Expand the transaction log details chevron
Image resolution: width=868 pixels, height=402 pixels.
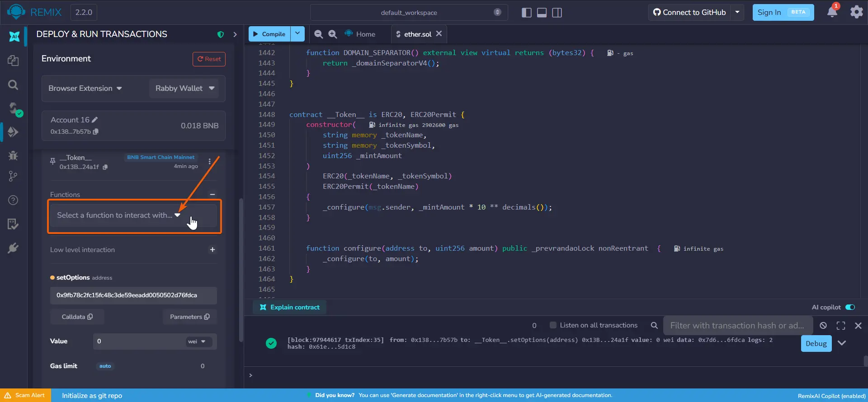tap(842, 343)
